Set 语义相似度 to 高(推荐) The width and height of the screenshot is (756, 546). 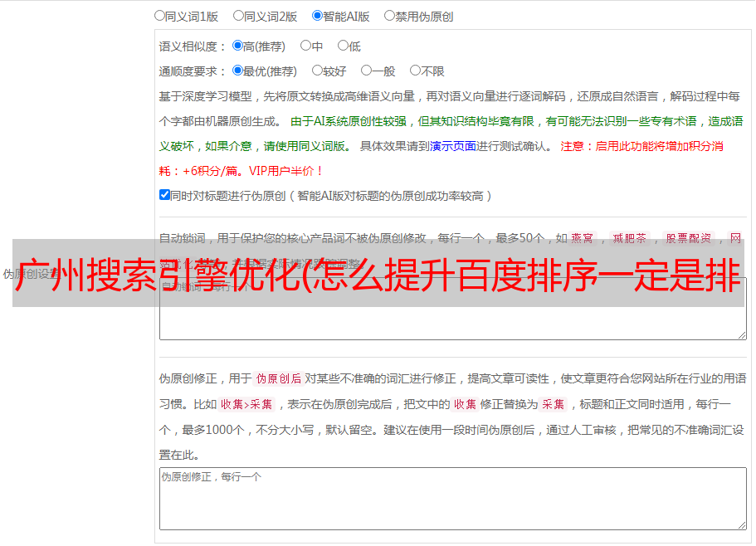click(x=237, y=46)
